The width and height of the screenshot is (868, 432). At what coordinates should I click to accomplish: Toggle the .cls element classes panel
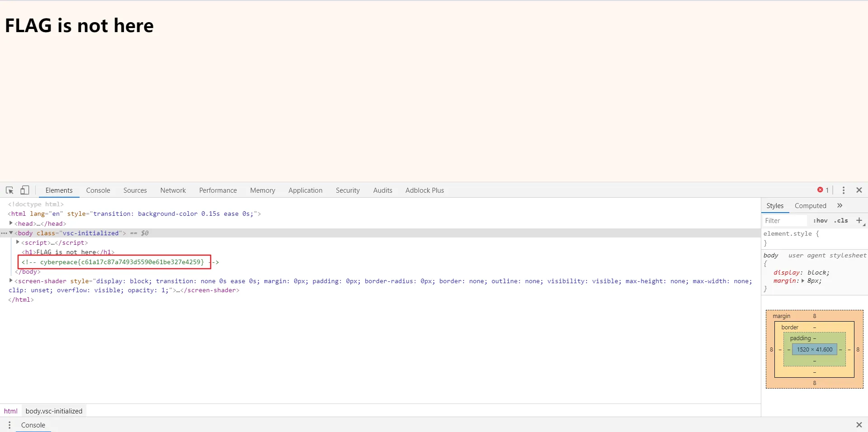click(841, 221)
